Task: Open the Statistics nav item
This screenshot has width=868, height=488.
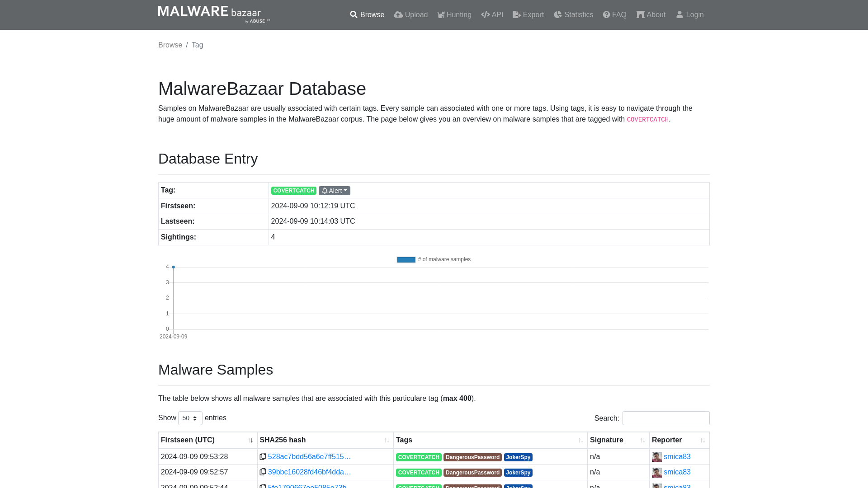Action: [x=573, y=15]
